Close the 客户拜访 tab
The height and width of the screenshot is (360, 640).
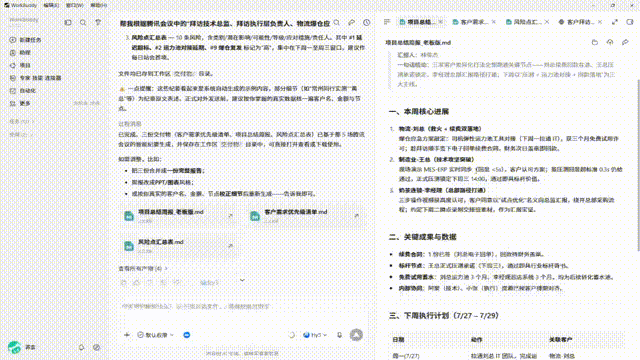(600, 22)
